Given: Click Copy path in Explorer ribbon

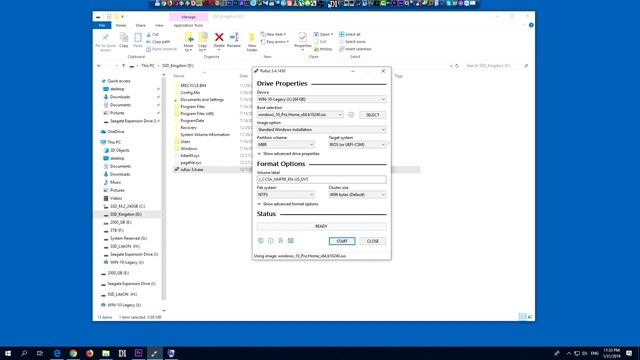Looking at the screenshot, I should [x=158, y=42].
